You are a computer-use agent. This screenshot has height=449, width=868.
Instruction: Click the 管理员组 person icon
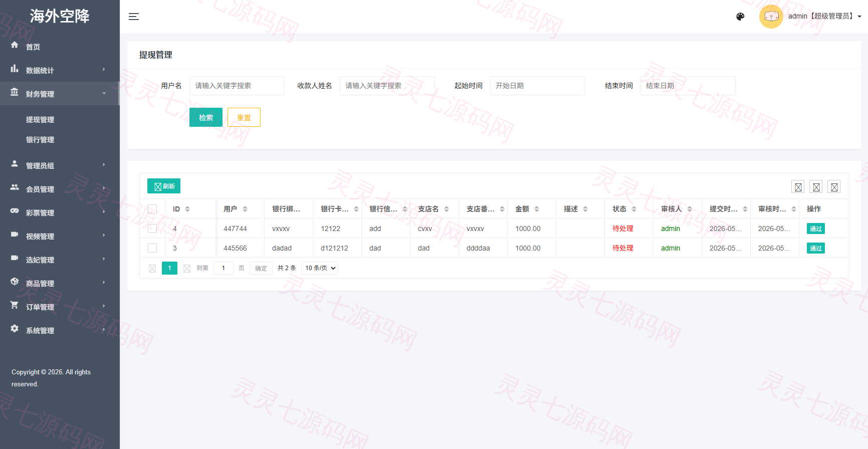click(15, 164)
